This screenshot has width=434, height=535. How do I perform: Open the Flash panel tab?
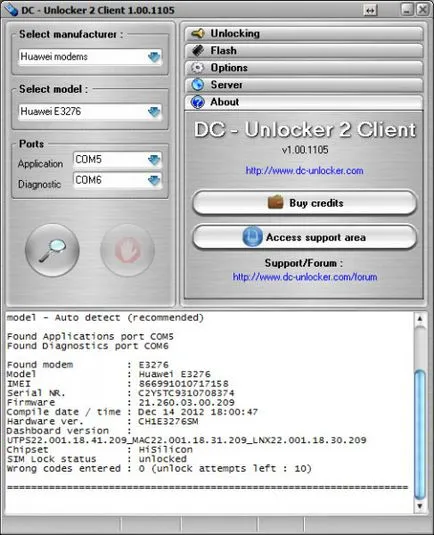(304, 50)
